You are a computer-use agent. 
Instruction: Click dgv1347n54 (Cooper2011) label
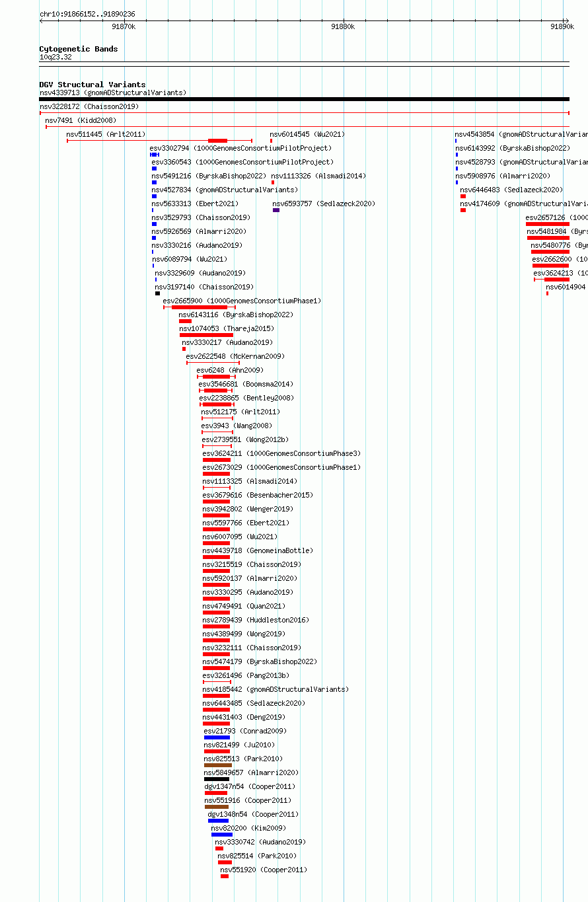tap(250, 786)
